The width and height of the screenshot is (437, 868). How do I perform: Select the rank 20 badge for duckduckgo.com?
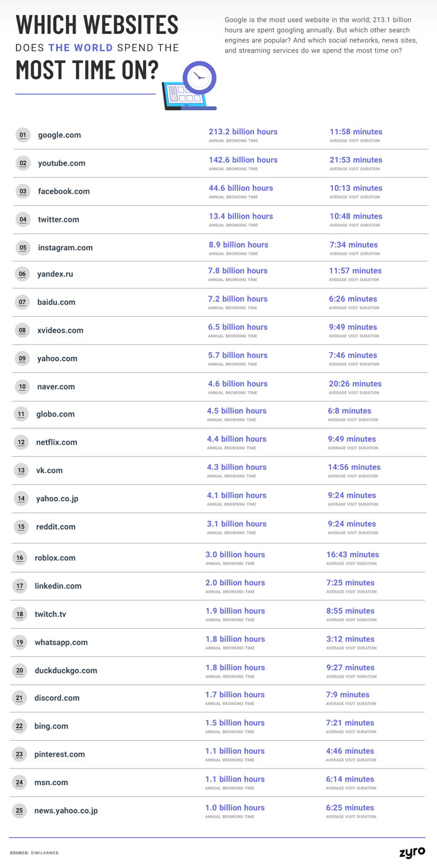[x=20, y=670]
